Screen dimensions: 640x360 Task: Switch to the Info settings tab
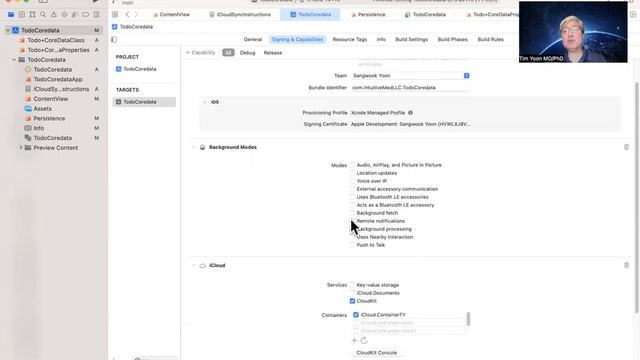pyautogui.click(x=381, y=40)
